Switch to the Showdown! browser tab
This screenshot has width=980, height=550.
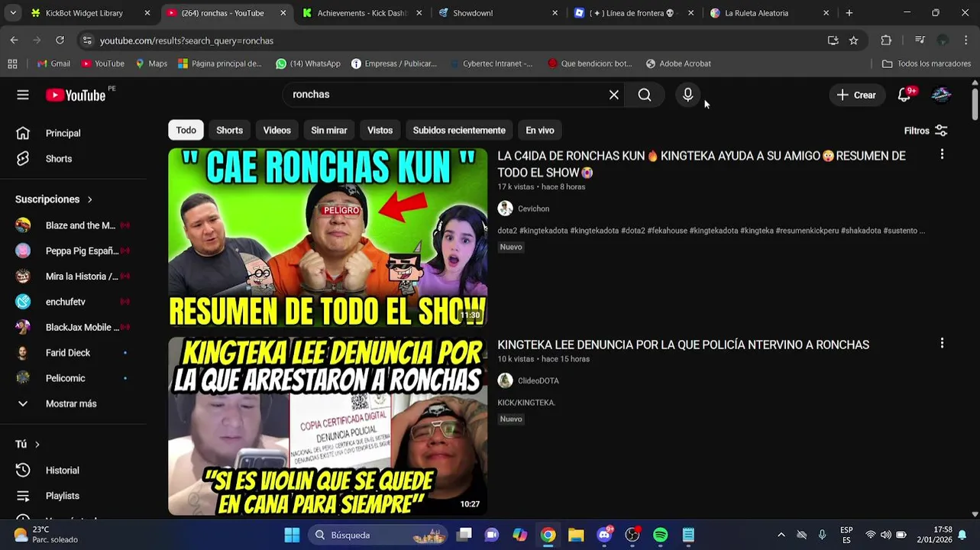(x=497, y=13)
